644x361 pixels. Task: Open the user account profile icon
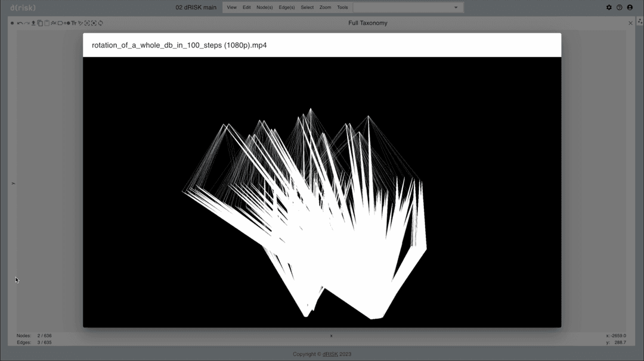[630, 8]
